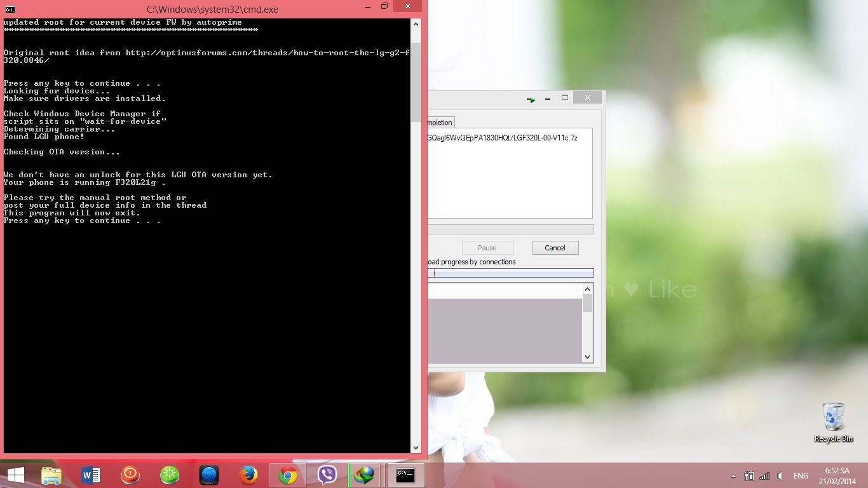Cancel the LGF320L download
Image resolution: width=868 pixels, height=488 pixels.
[x=555, y=248]
